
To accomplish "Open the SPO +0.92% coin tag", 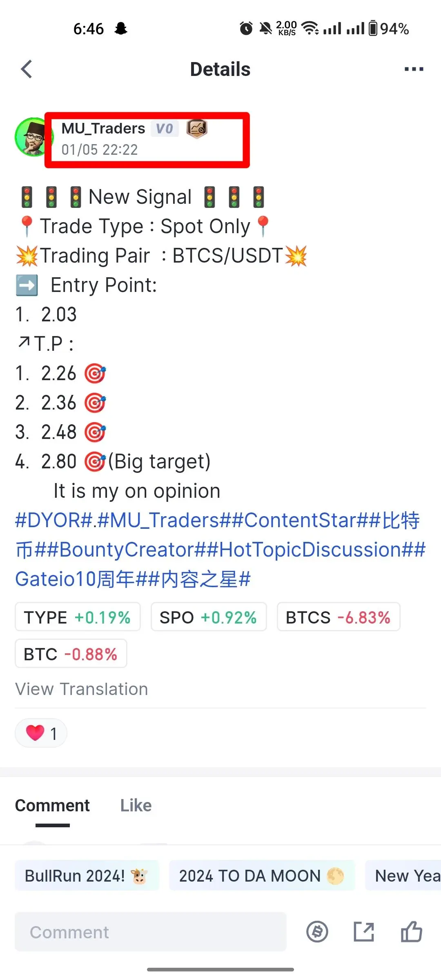I will (x=209, y=617).
